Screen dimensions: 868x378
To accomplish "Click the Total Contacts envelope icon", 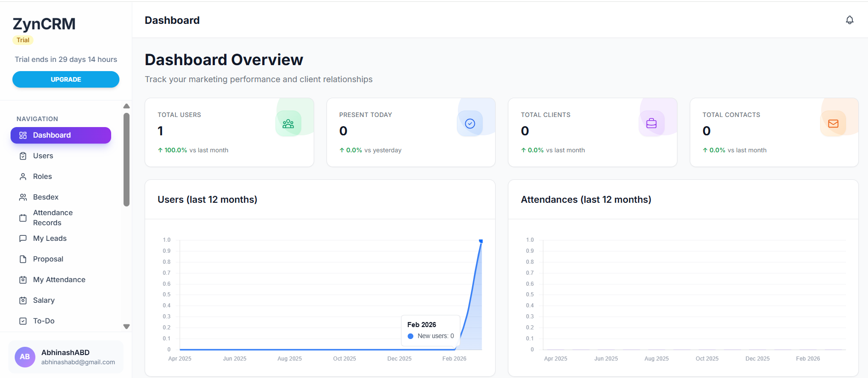I will pyautogui.click(x=833, y=124).
